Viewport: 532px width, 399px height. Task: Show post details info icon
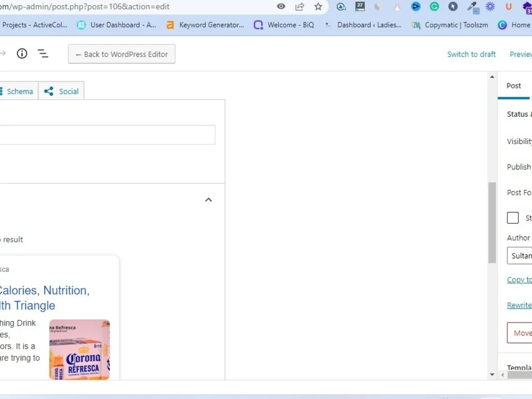tap(22, 53)
